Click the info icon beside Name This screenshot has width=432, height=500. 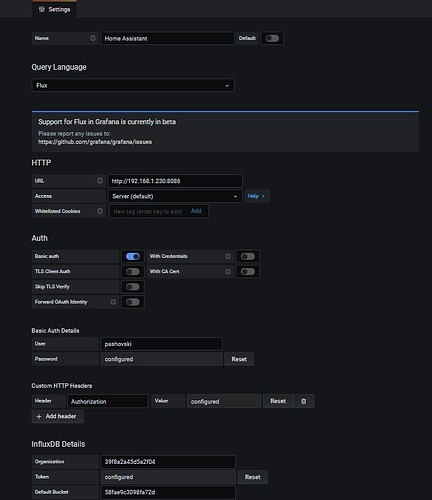[93, 38]
